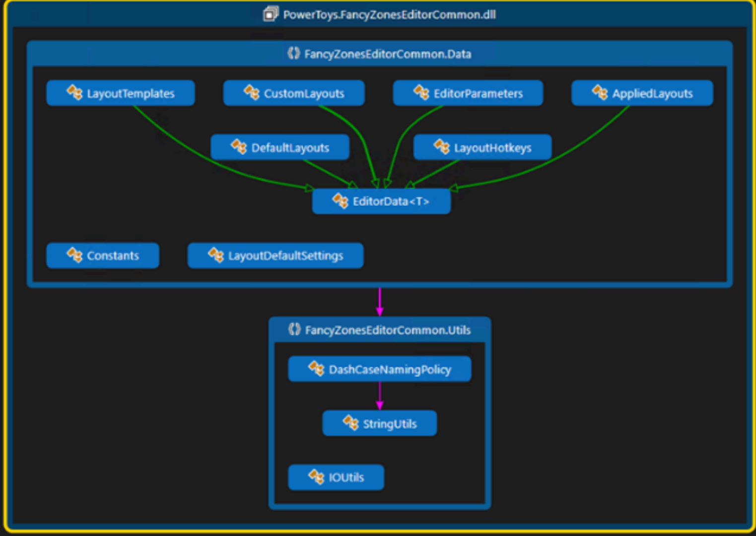
Task: Select the StringUtils node
Action: pyautogui.click(x=379, y=423)
